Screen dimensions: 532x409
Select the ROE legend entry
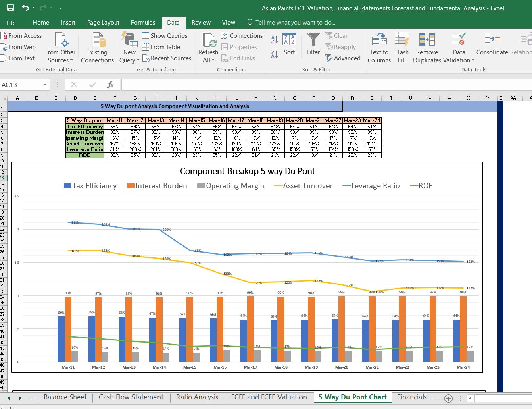pyautogui.click(x=421, y=186)
